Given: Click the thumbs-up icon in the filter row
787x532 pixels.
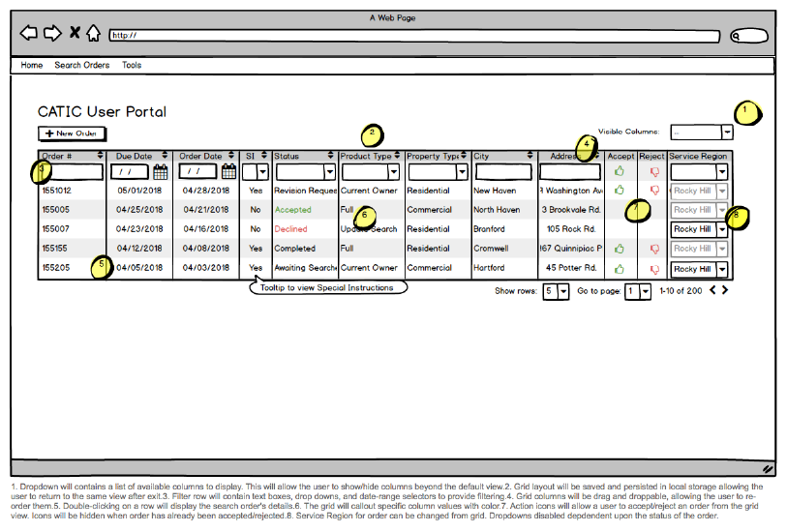Looking at the screenshot, I should coord(620,171).
